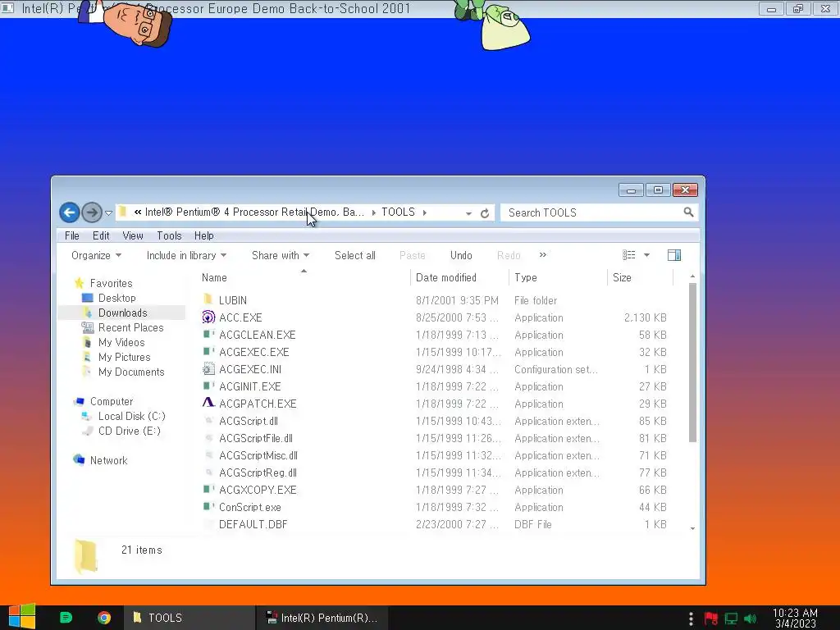The height and width of the screenshot is (630, 840).
Task: Click TOOLS in the address breadcrumb
Action: pos(398,212)
